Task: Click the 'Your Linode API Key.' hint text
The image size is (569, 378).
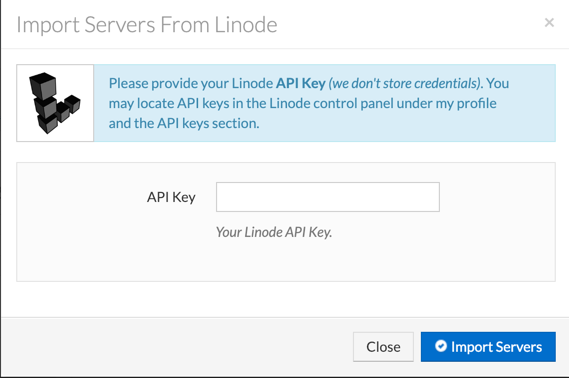Action: coord(274,232)
